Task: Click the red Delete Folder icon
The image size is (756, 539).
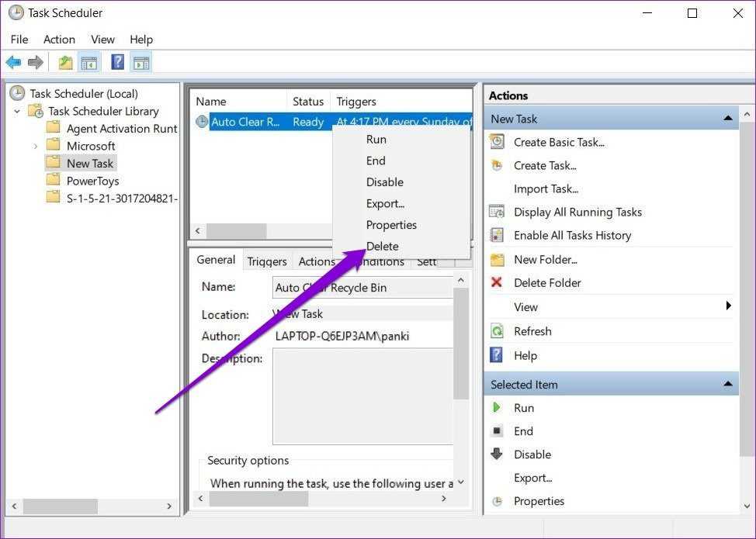Action: tap(497, 283)
